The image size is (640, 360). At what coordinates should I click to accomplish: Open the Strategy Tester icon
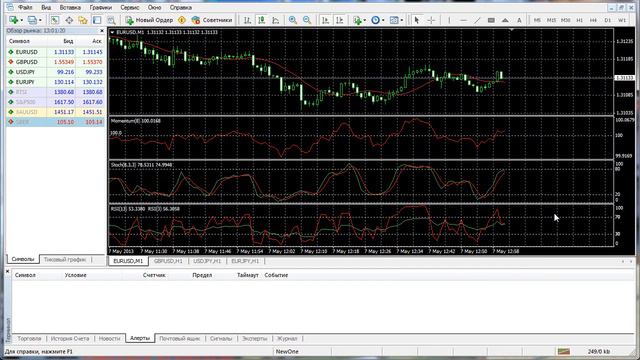[111, 20]
